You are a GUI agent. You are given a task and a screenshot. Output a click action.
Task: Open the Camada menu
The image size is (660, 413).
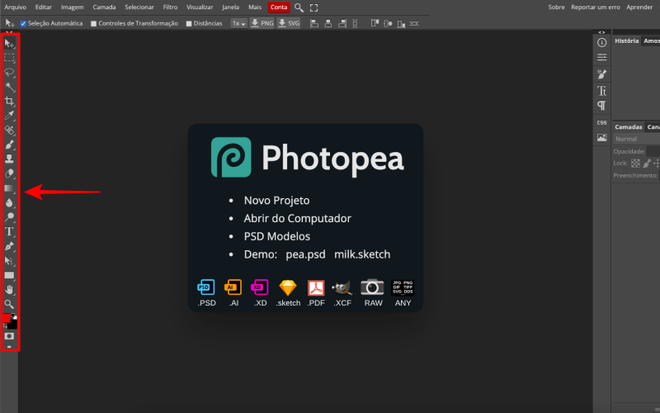104,7
